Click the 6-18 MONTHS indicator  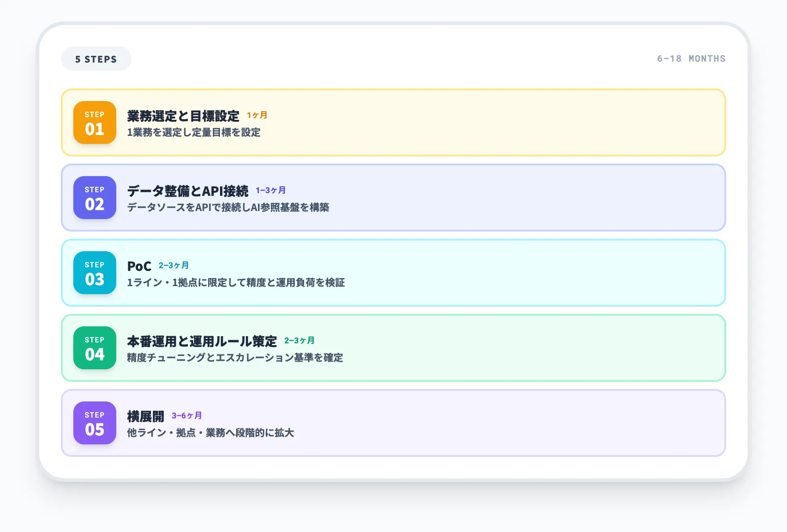(x=691, y=59)
